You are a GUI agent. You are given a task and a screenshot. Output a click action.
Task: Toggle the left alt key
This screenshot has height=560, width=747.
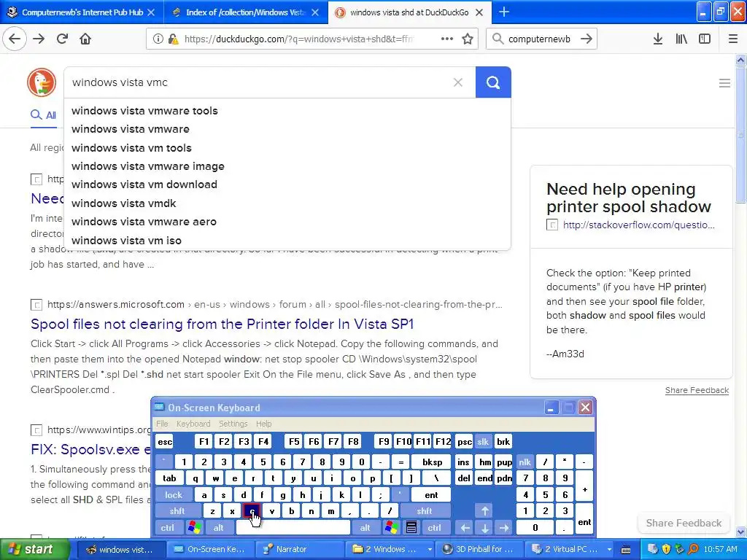pyautogui.click(x=219, y=528)
